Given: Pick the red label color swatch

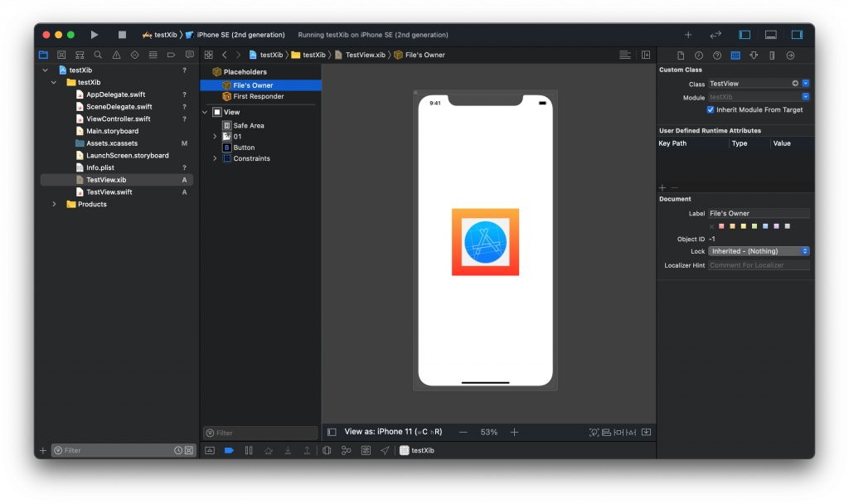Looking at the screenshot, I should point(722,226).
